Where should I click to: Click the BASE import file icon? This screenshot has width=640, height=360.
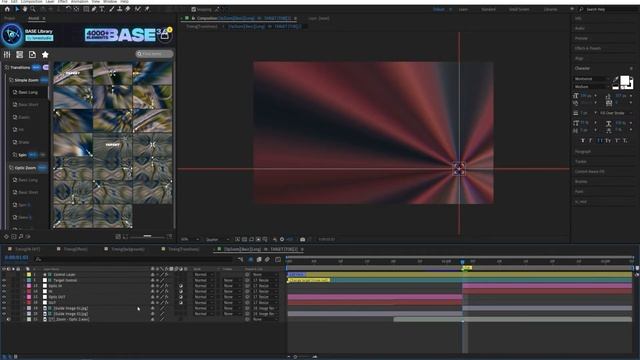32,54
